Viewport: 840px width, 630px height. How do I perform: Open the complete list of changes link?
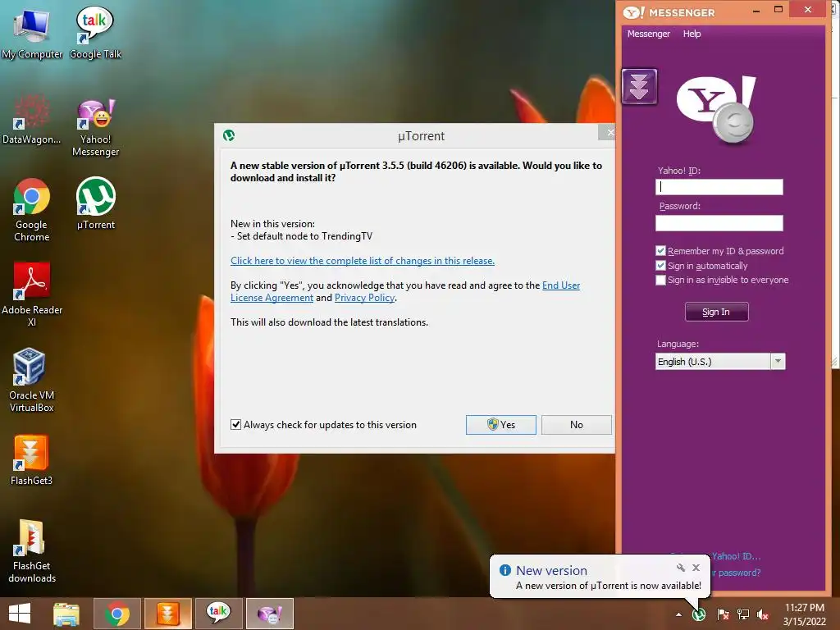[362, 261]
